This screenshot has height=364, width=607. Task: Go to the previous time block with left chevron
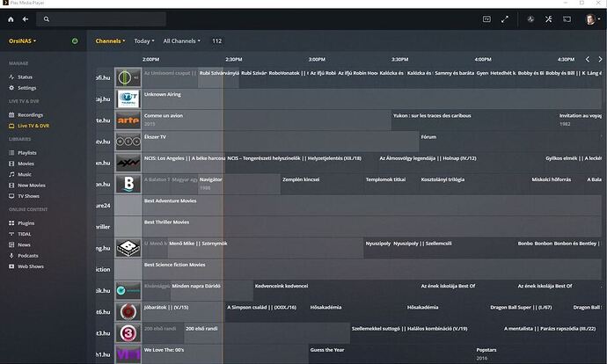[x=588, y=59]
